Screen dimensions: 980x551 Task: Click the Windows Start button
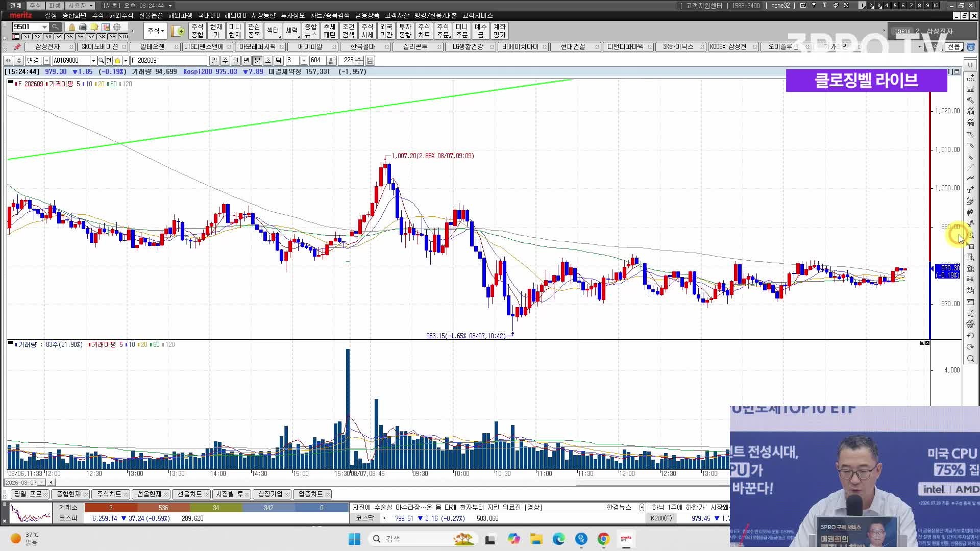pyautogui.click(x=354, y=539)
